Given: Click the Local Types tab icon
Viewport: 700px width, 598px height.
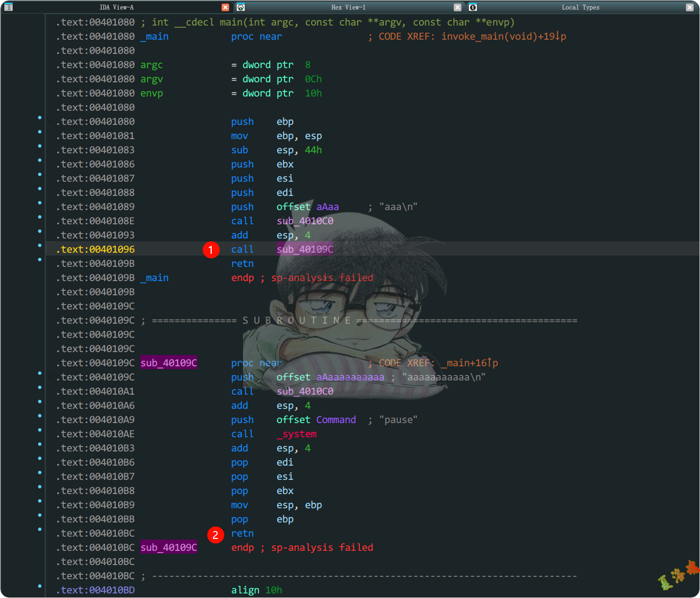Looking at the screenshot, I should [473, 7].
